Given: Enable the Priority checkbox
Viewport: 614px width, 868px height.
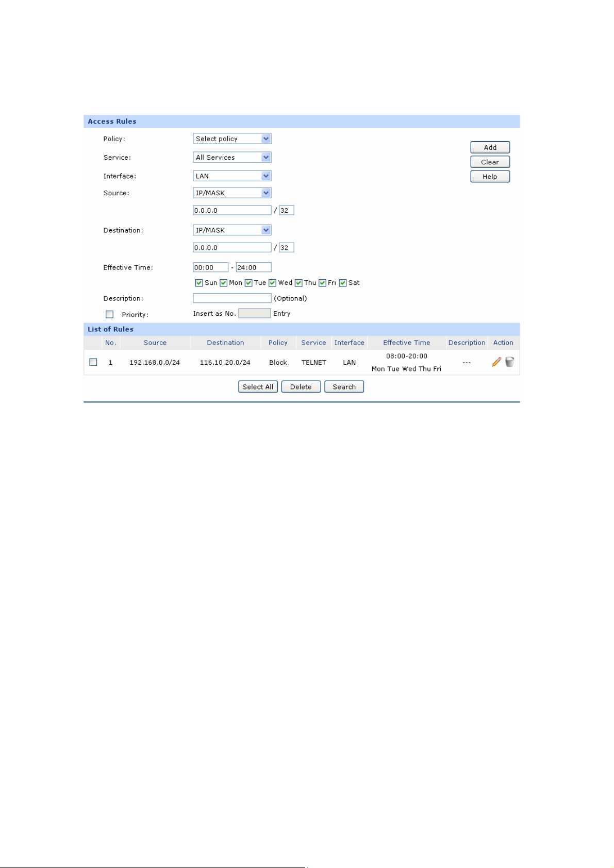Looking at the screenshot, I should pyautogui.click(x=109, y=314).
